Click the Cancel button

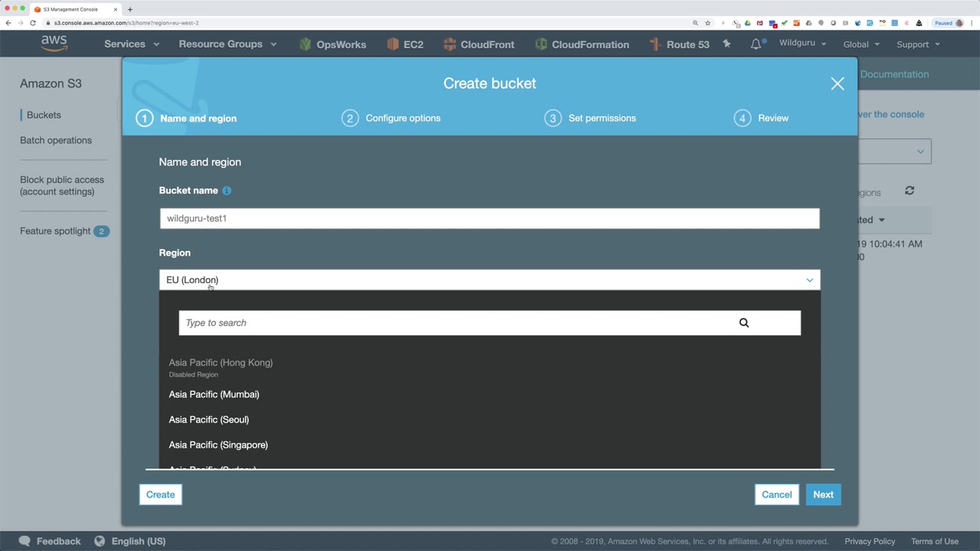(776, 494)
